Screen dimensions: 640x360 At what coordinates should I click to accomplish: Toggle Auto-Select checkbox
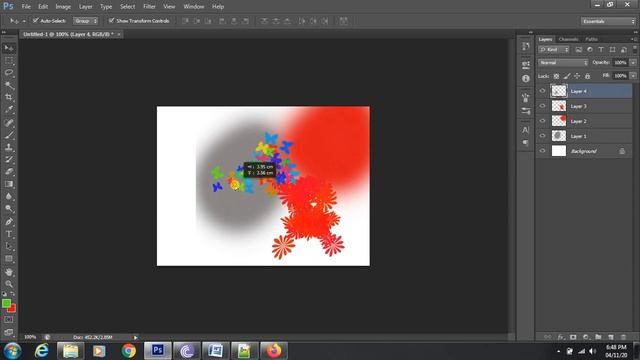pyautogui.click(x=36, y=20)
